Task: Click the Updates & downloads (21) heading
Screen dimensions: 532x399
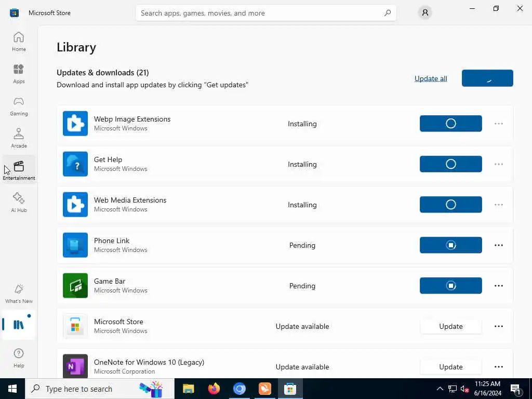Action: point(103,73)
